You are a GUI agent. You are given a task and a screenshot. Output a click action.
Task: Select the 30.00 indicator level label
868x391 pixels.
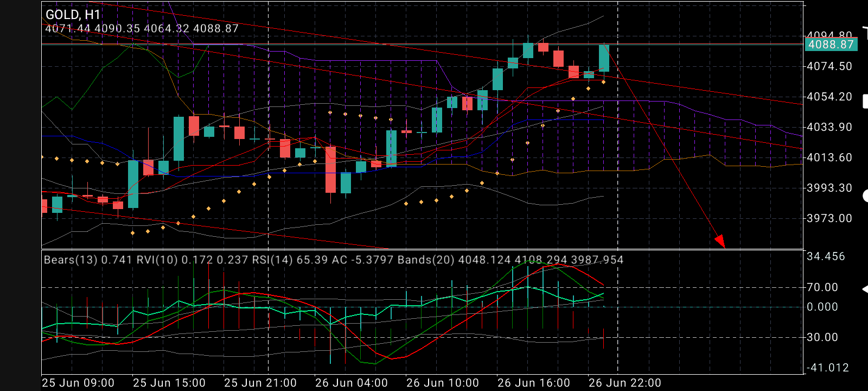point(822,337)
